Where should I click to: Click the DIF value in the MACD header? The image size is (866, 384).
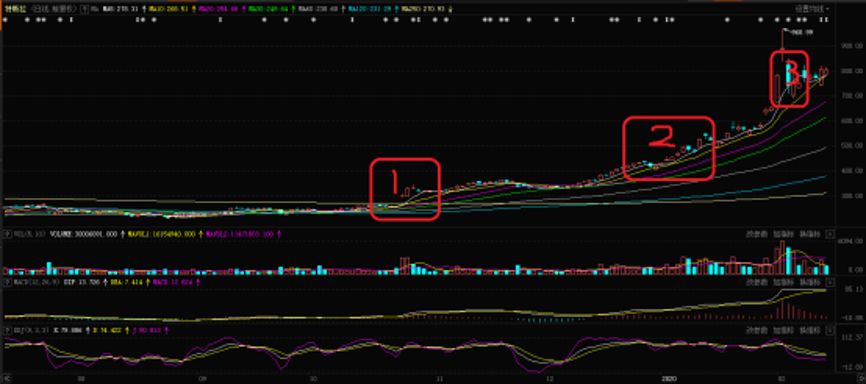pyautogui.click(x=82, y=282)
